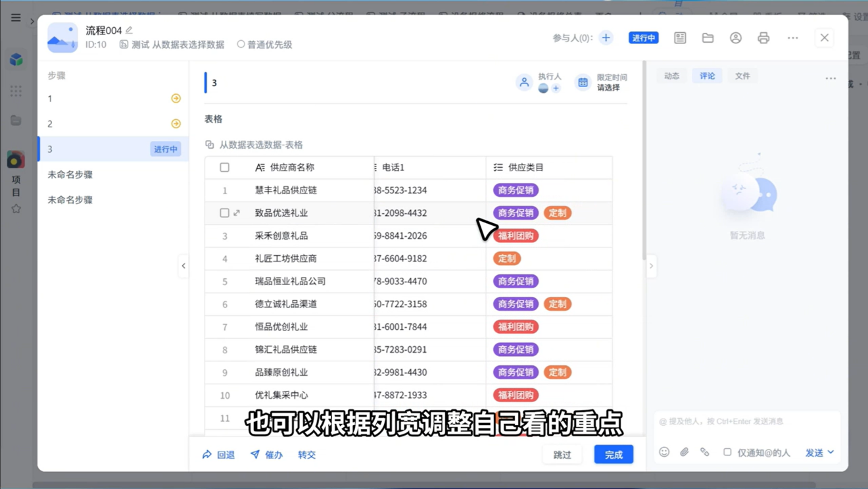868x489 pixels.
Task: Click the 定制 tag on 礼匠工坊供应商 row
Action: (x=506, y=259)
